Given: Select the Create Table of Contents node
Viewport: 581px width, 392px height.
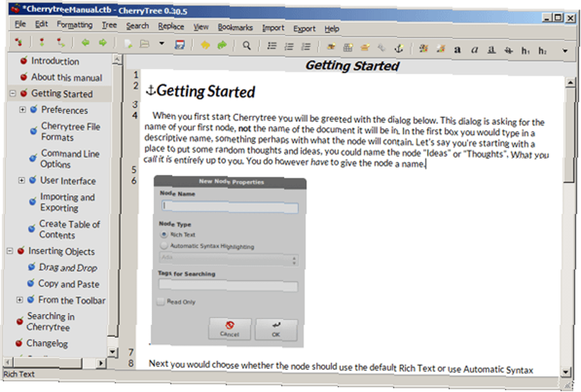Looking at the screenshot, I should click(70, 229).
